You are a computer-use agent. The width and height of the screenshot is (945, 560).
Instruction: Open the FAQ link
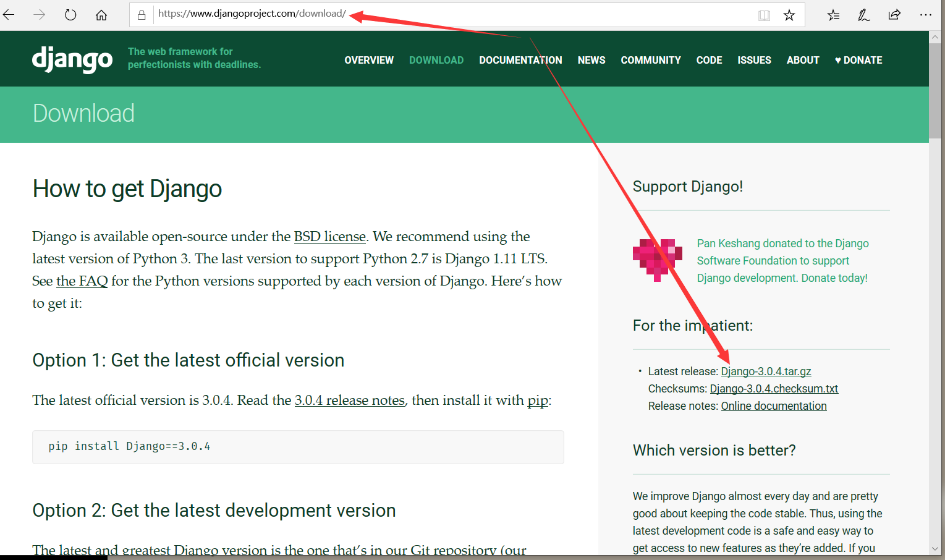(82, 281)
